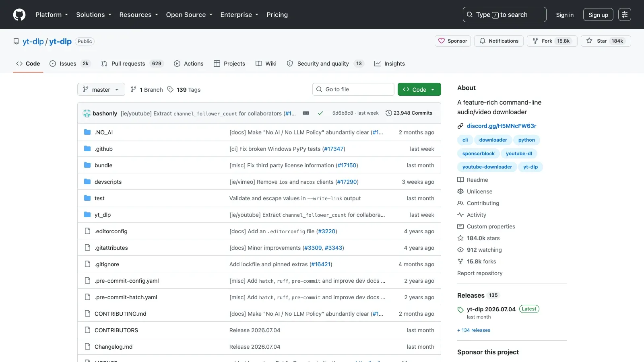
Task: Click the Changelog.md file icon
Action: 87,346
